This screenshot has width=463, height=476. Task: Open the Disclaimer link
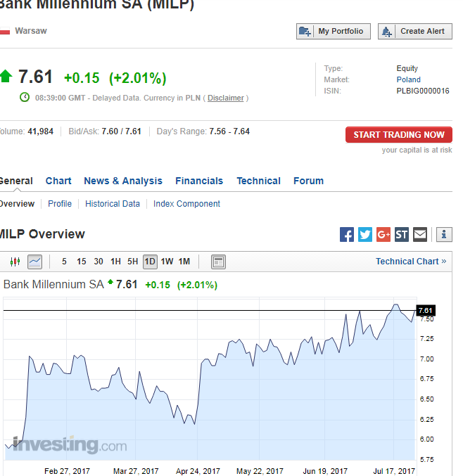tap(225, 98)
